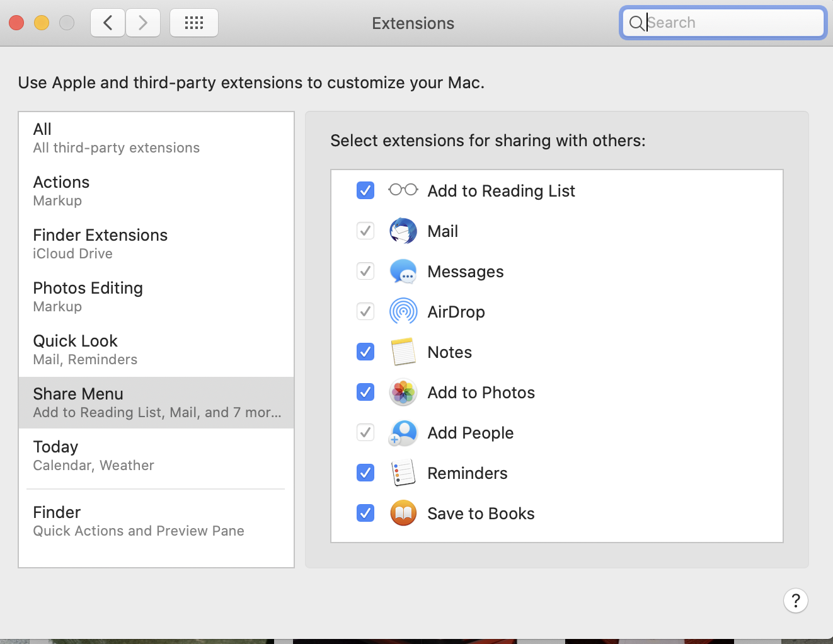Image resolution: width=833 pixels, height=644 pixels.
Task: Select the Quick Look category
Action: (156, 350)
